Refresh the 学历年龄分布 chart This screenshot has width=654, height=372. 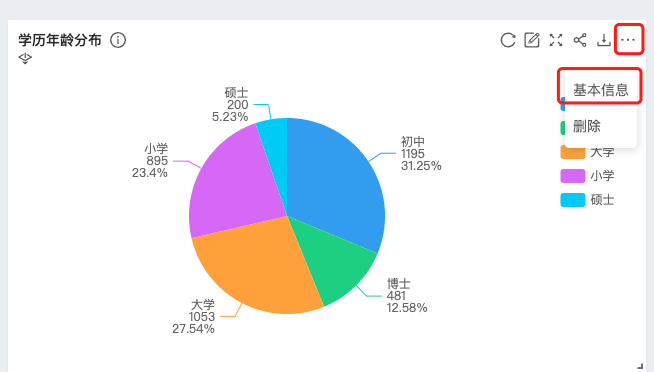[508, 40]
